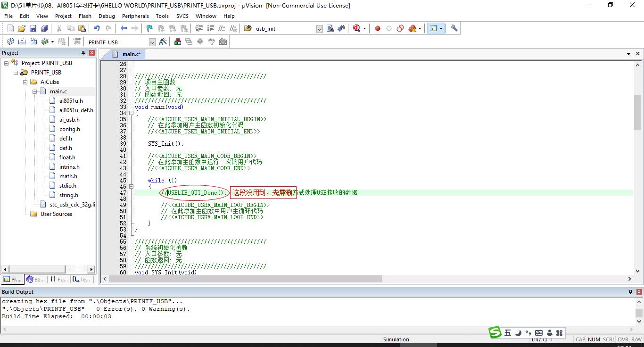Click the Manage Project Items colored blocks icon

tap(178, 42)
